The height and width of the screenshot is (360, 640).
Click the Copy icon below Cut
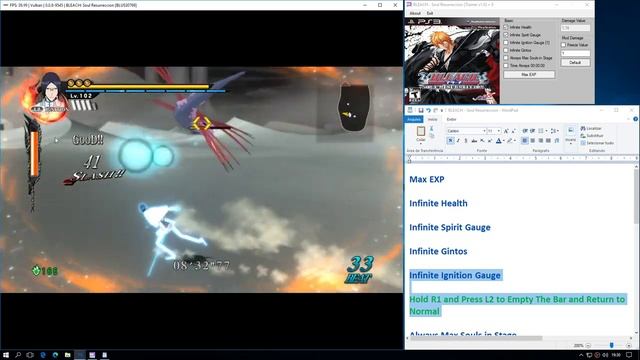pyautogui.click(x=431, y=136)
